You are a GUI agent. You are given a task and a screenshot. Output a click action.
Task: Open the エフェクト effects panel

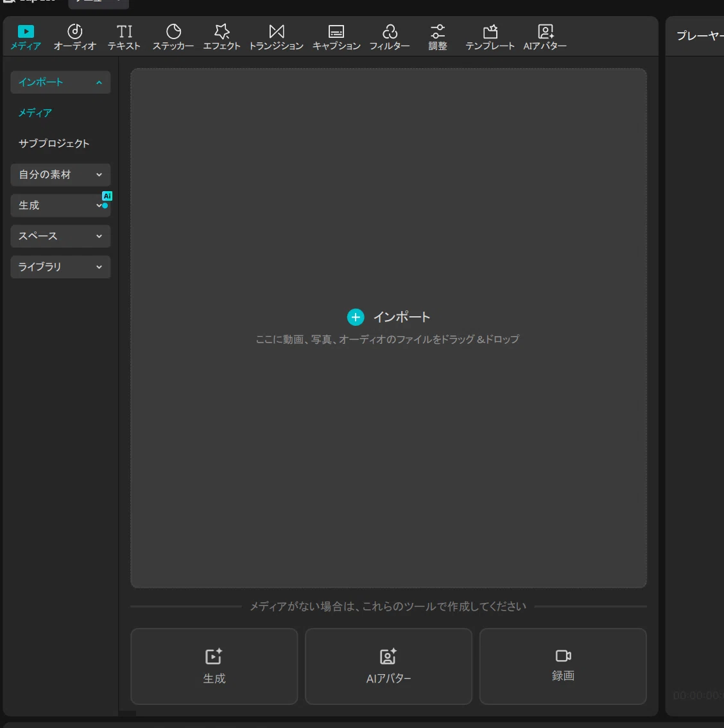tap(221, 37)
